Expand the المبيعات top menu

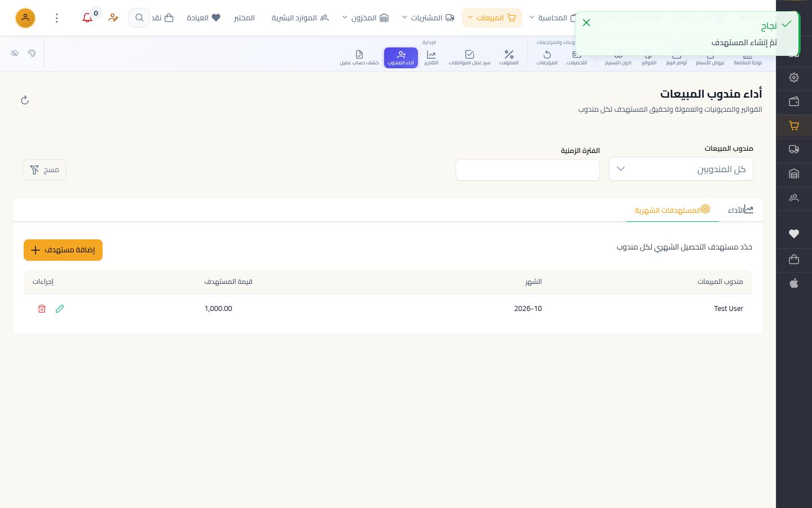point(492,18)
